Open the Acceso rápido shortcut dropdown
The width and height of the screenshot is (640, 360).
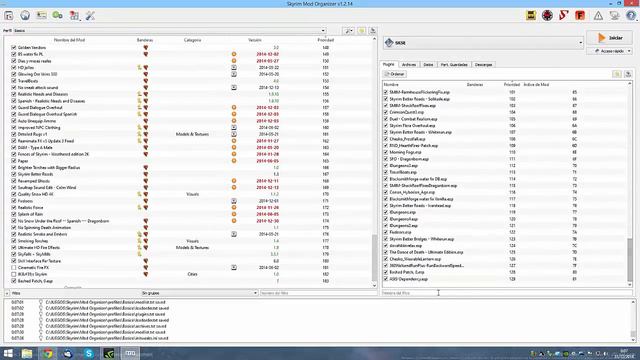tap(610, 51)
